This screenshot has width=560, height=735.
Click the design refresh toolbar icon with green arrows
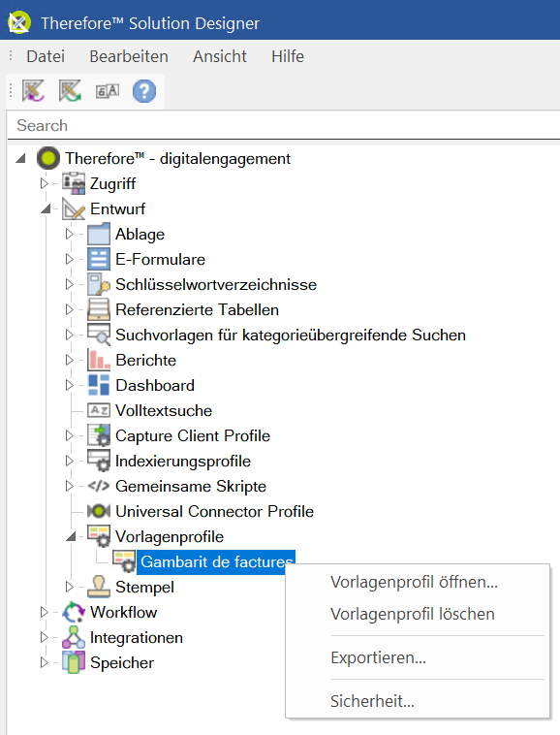tap(70, 90)
